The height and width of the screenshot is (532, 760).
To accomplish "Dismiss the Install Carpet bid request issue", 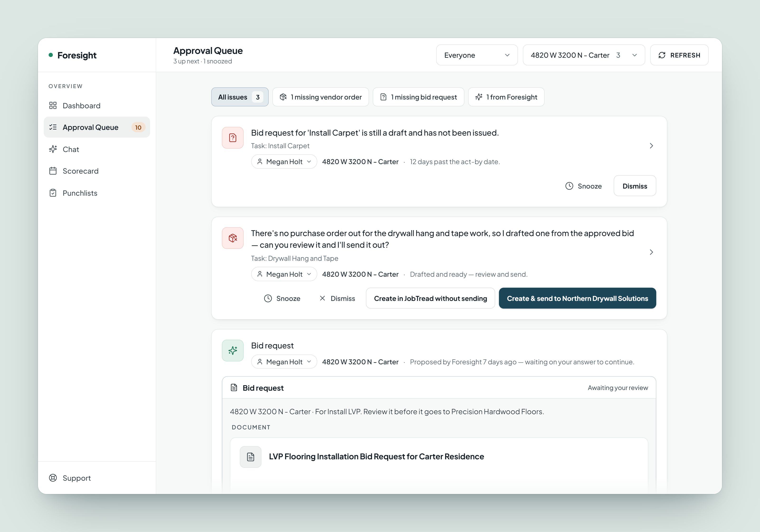I will pos(635,186).
